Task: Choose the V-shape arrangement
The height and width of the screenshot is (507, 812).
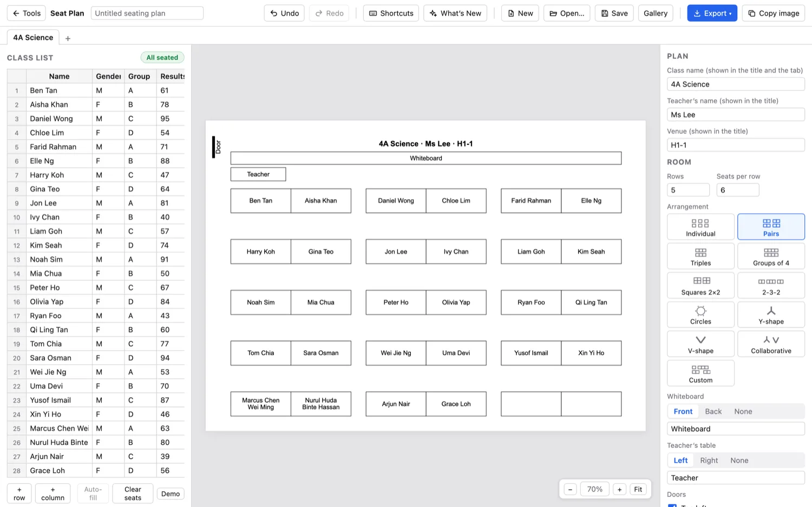Action: (x=700, y=344)
